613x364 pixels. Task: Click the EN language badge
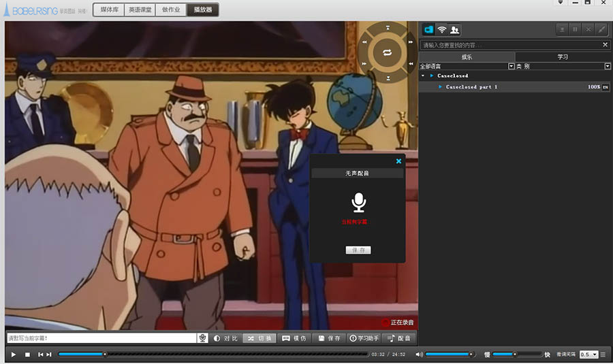click(606, 87)
